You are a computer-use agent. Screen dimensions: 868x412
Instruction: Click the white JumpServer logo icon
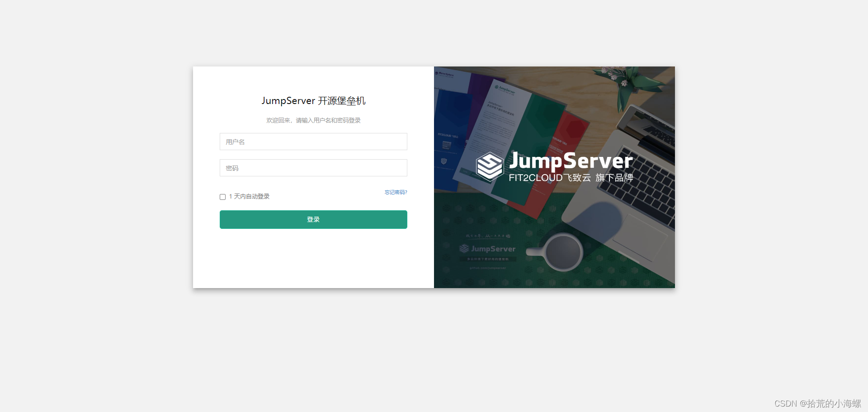point(490,166)
